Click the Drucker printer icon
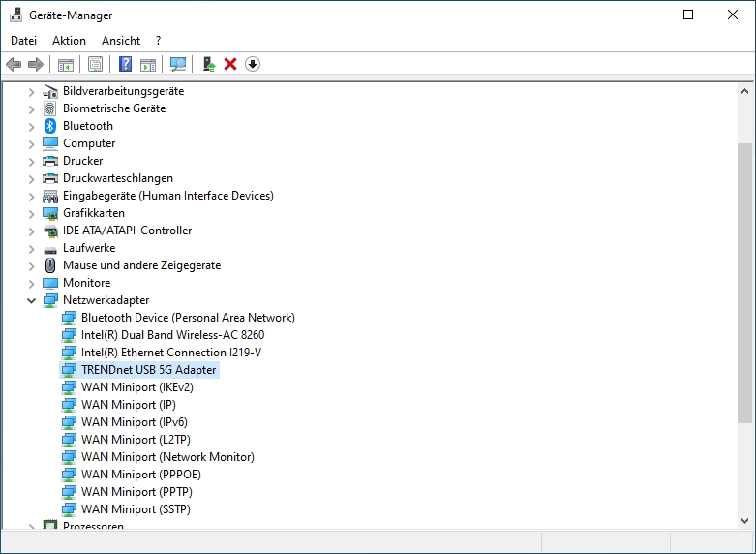756x554 pixels. [x=50, y=161]
